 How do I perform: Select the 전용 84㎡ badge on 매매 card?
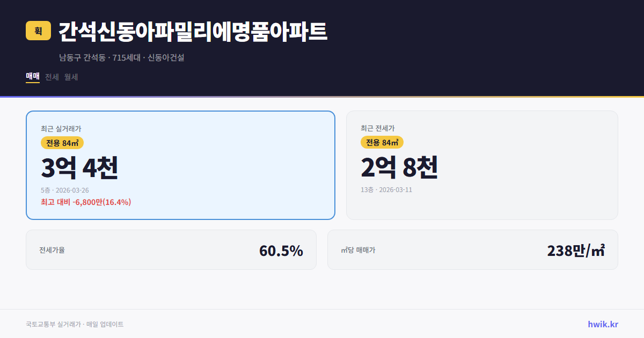tap(62, 142)
